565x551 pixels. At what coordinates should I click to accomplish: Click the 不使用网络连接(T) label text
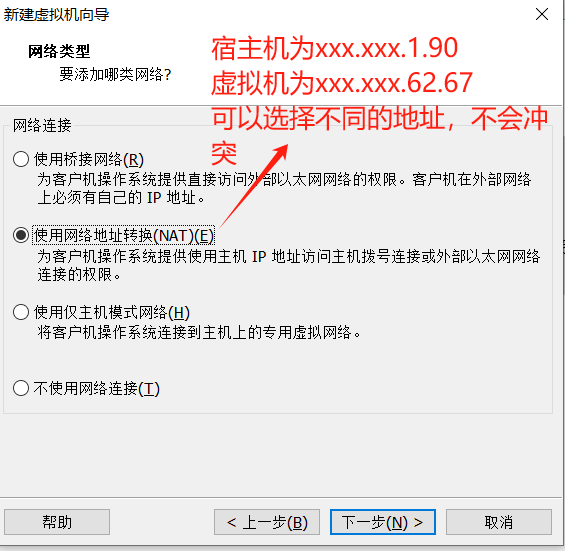(97, 389)
